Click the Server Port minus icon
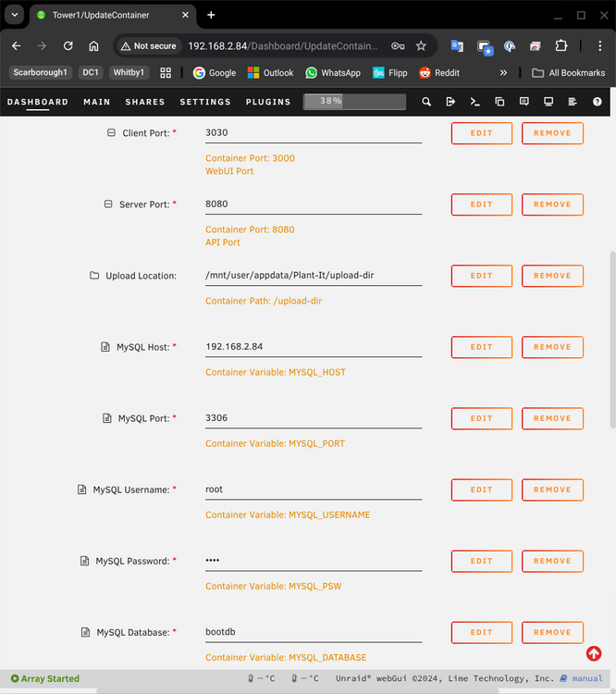Screen dimensions: 616x694 (108, 204)
